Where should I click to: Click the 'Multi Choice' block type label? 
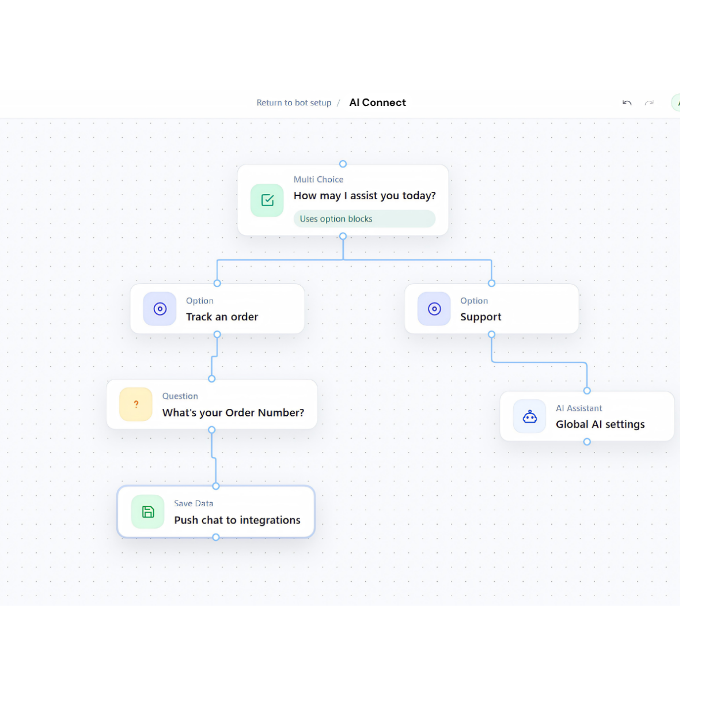[x=318, y=180]
